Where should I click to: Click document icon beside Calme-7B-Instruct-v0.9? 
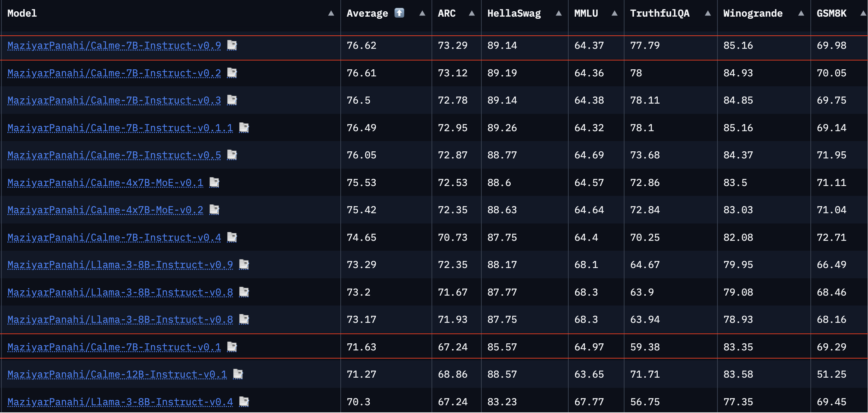tap(232, 45)
